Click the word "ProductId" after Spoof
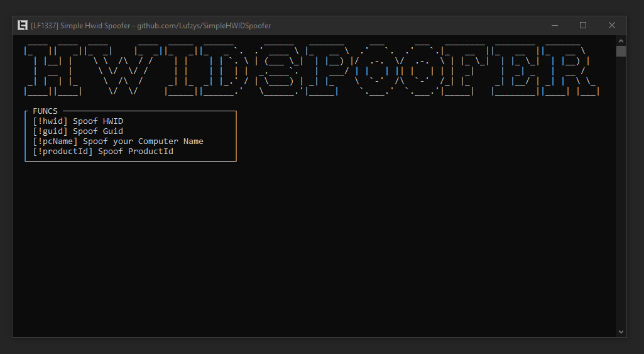644x354 pixels. click(151, 152)
